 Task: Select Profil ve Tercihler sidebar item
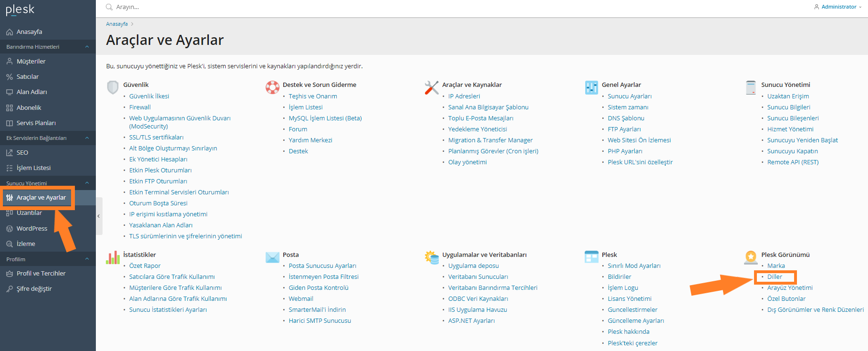click(x=41, y=274)
